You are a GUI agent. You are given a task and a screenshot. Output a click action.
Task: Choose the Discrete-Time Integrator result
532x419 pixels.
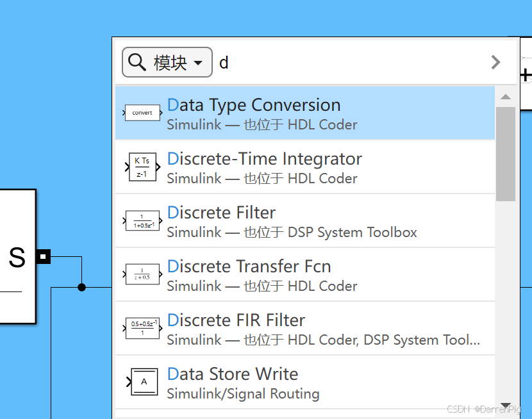point(305,167)
